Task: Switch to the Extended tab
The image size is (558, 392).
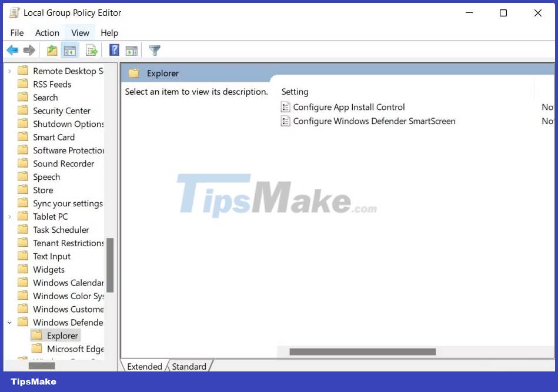Action: 144,366
